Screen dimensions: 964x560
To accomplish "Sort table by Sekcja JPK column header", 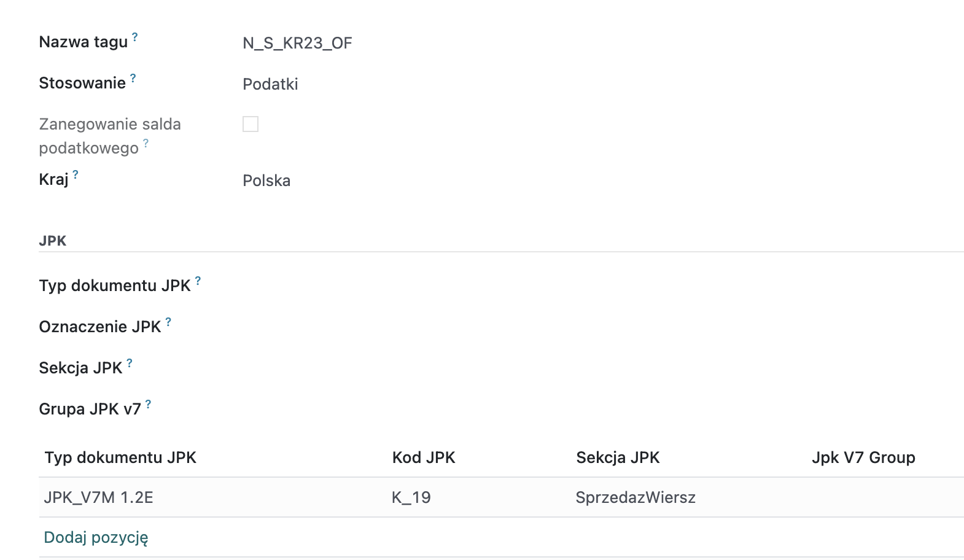I will tap(618, 457).
